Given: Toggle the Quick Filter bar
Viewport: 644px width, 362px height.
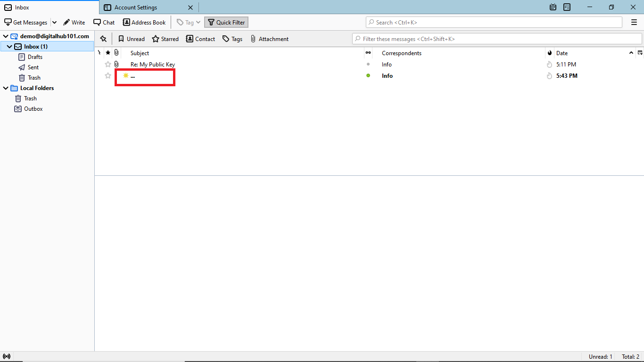Looking at the screenshot, I should pyautogui.click(x=226, y=22).
